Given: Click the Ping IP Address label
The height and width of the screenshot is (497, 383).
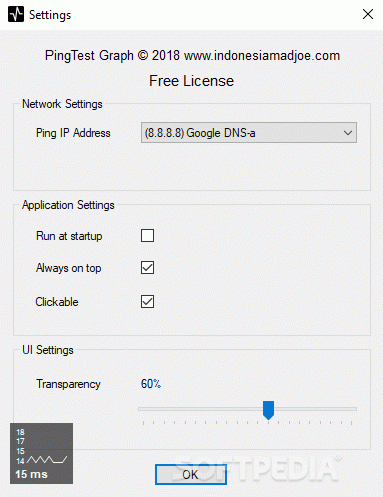Looking at the screenshot, I should point(73,133).
